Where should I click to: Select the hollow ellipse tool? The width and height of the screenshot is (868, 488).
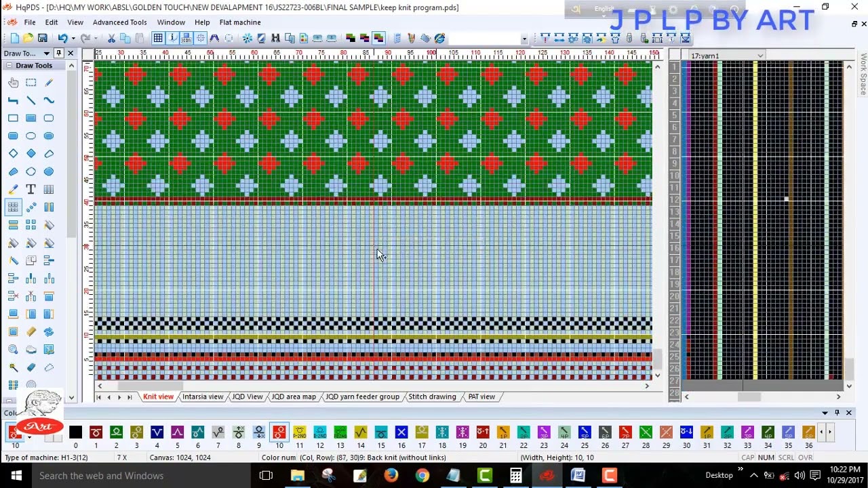(31, 136)
